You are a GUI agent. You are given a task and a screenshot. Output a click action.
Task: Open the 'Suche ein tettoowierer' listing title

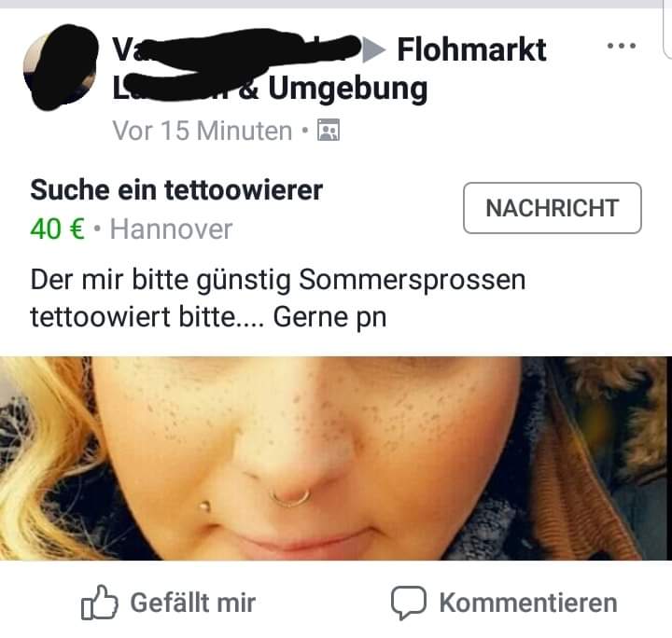point(176,189)
